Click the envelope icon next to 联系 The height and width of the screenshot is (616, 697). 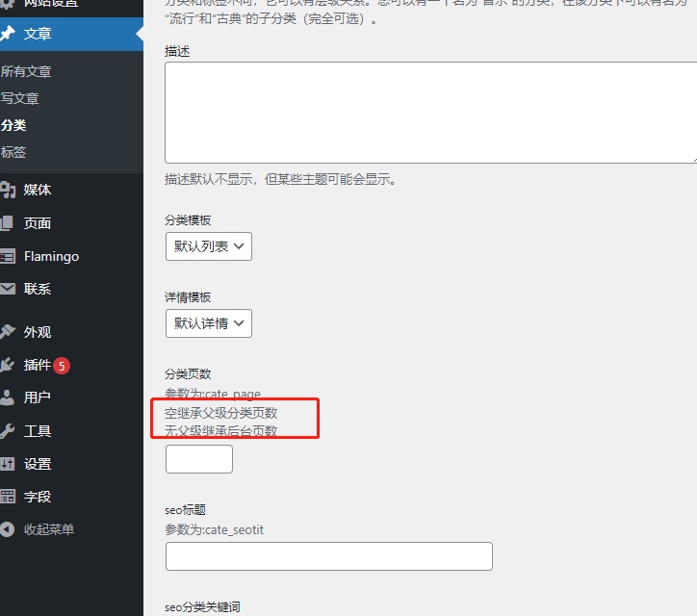tap(8, 289)
